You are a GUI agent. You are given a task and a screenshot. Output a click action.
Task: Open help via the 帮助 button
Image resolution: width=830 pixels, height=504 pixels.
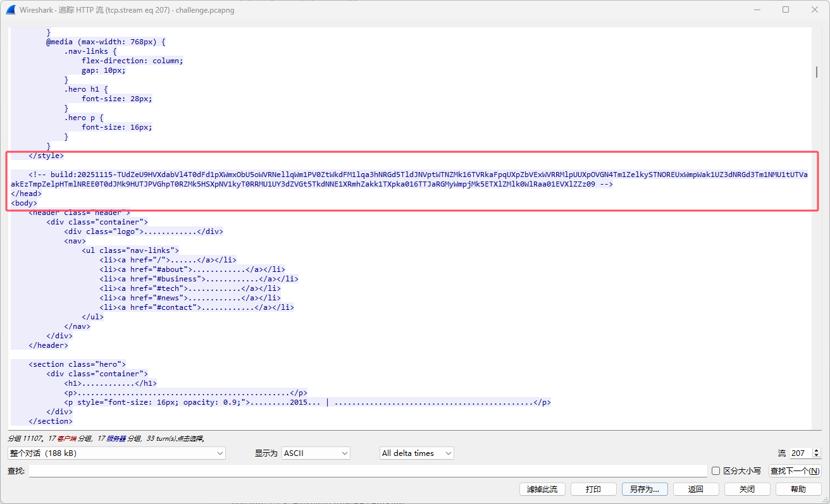[798, 489]
